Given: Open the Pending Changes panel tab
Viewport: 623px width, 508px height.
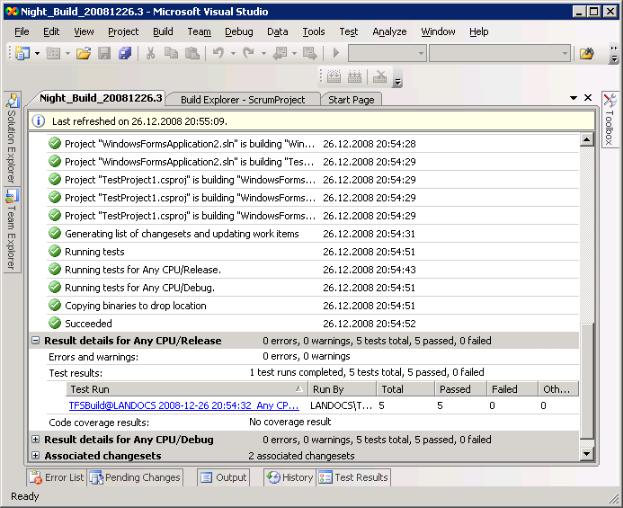Looking at the screenshot, I should [x=135, y=477].
